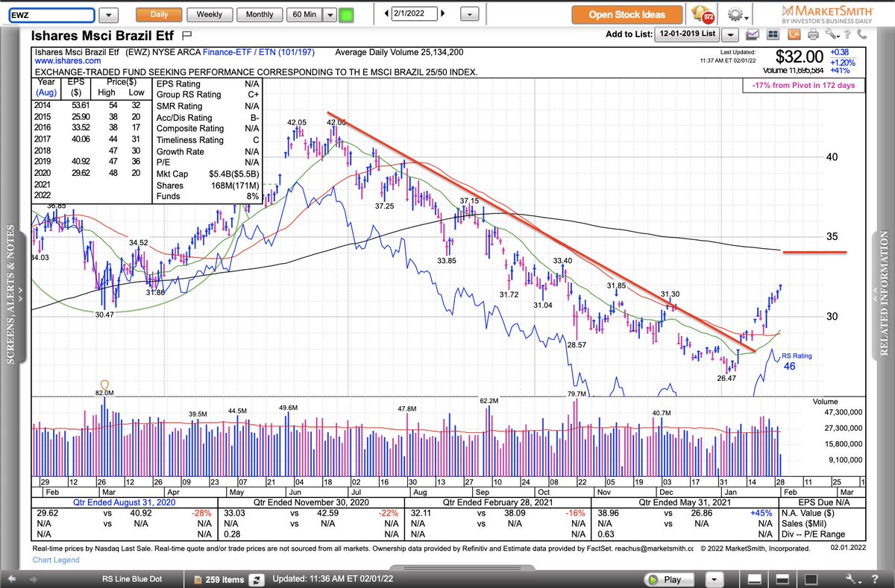Click the Year (Aug) column header
This screenshot has height=588, width=895.
coord(46,88)
